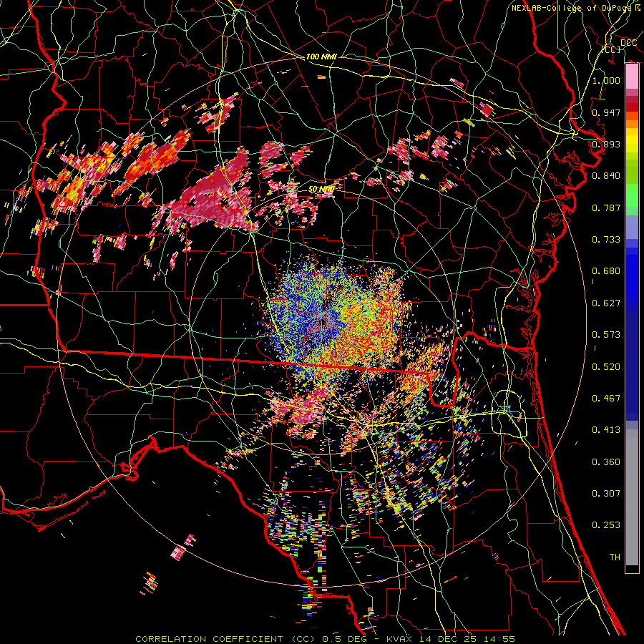Select the 1.000 legend value
Image resolution: width=644 pixels, height=644 pixels.
click(606, 80)
